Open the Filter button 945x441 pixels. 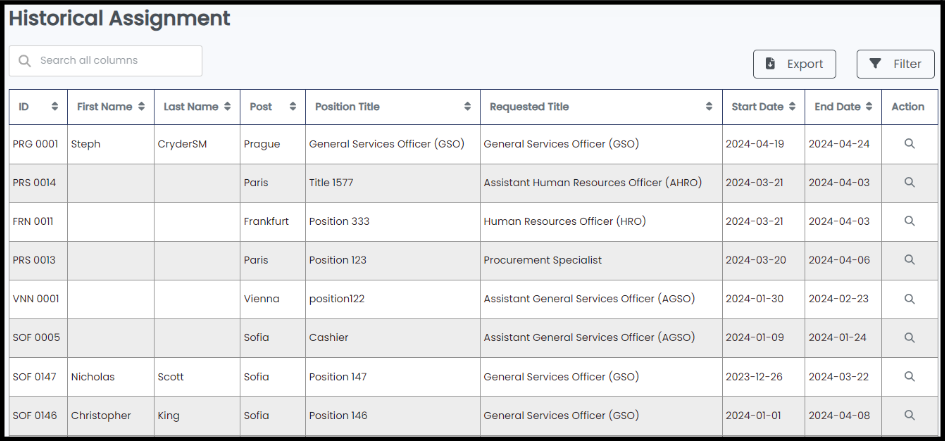pyautogui.click(x=896, y=64)
